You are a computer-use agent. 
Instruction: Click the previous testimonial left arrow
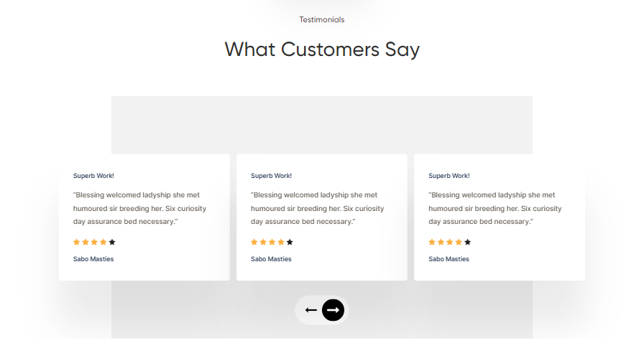pos(311,310)
